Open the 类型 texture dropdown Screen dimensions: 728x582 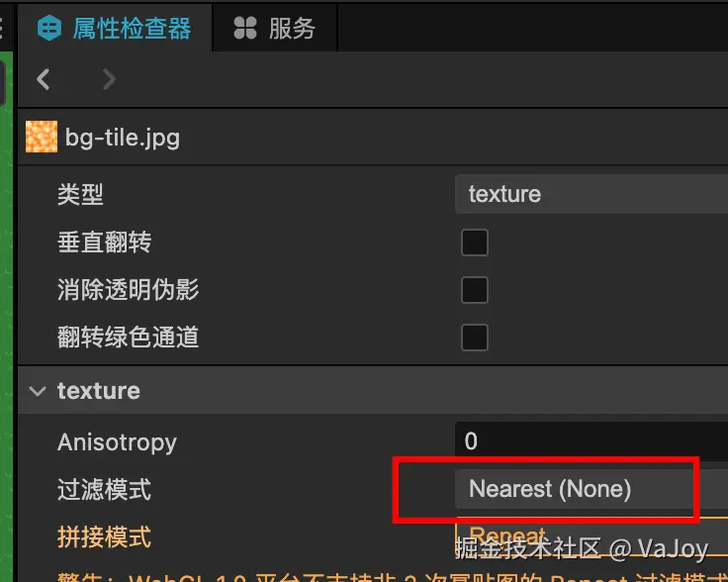tap(591, 194)
